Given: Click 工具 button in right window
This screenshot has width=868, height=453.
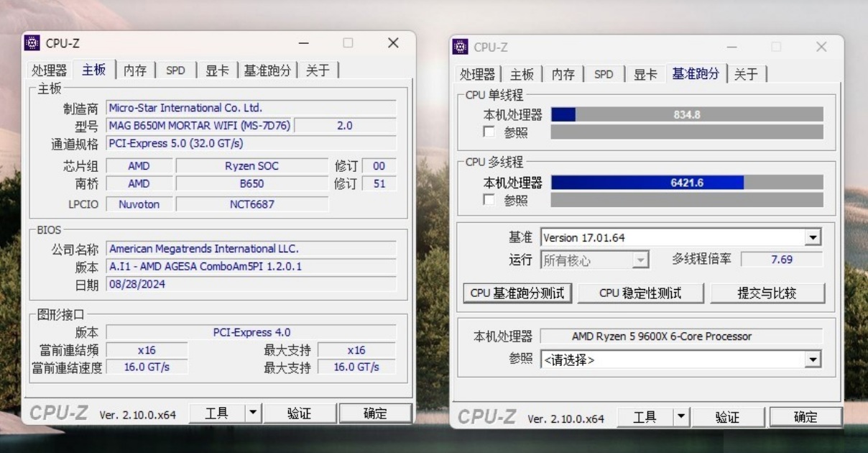Looking at the screenshot, I should pos(645,417).
